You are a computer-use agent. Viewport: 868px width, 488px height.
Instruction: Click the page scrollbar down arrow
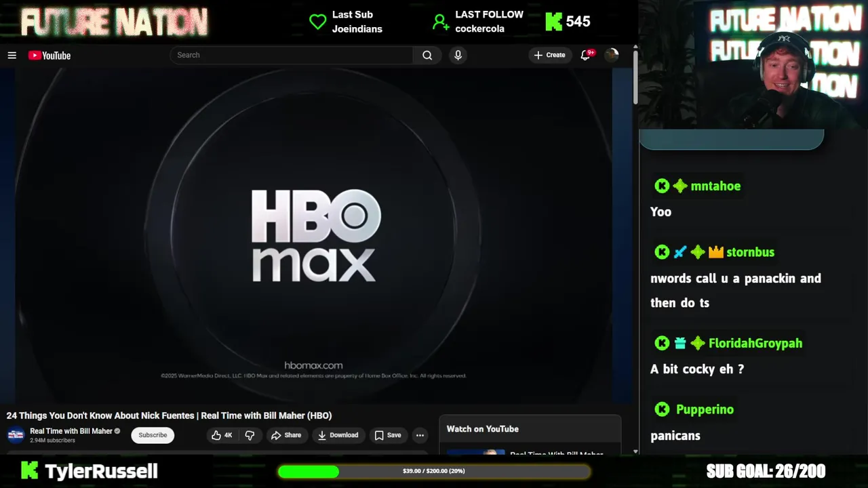point(635,451)
